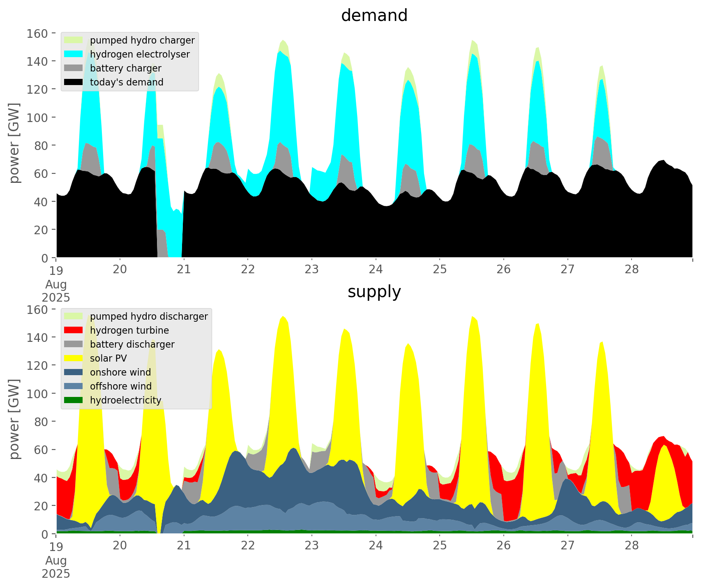Click the "supply" chart title
Screen dimensions: 701x588
point(374,292)
